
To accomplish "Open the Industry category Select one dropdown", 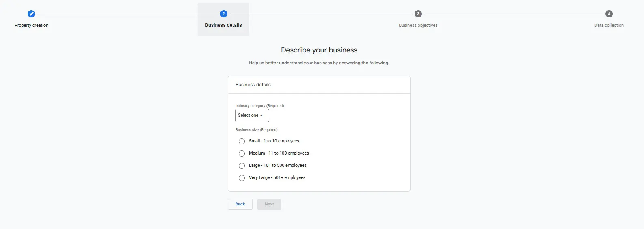I will click(252, 116).
